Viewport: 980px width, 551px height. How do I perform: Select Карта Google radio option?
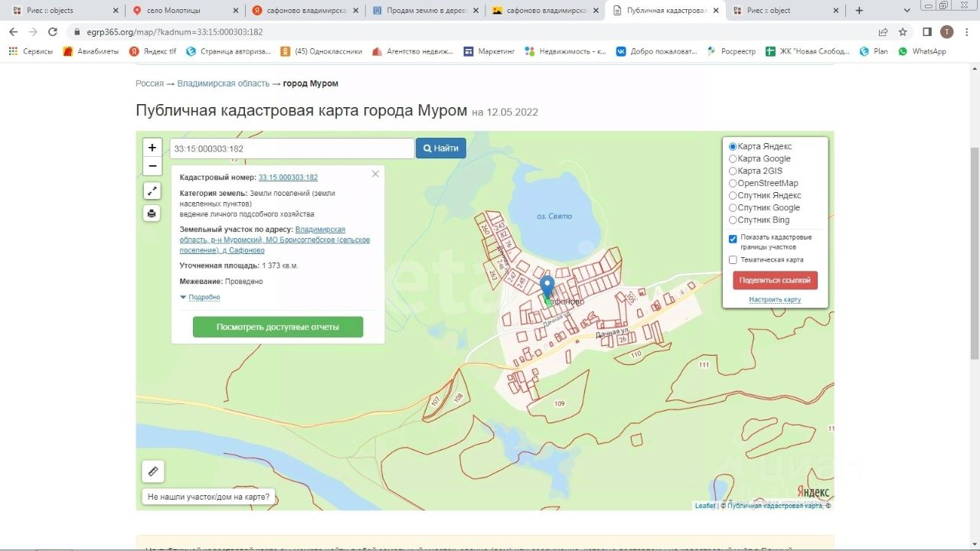[x=733, y=159]
